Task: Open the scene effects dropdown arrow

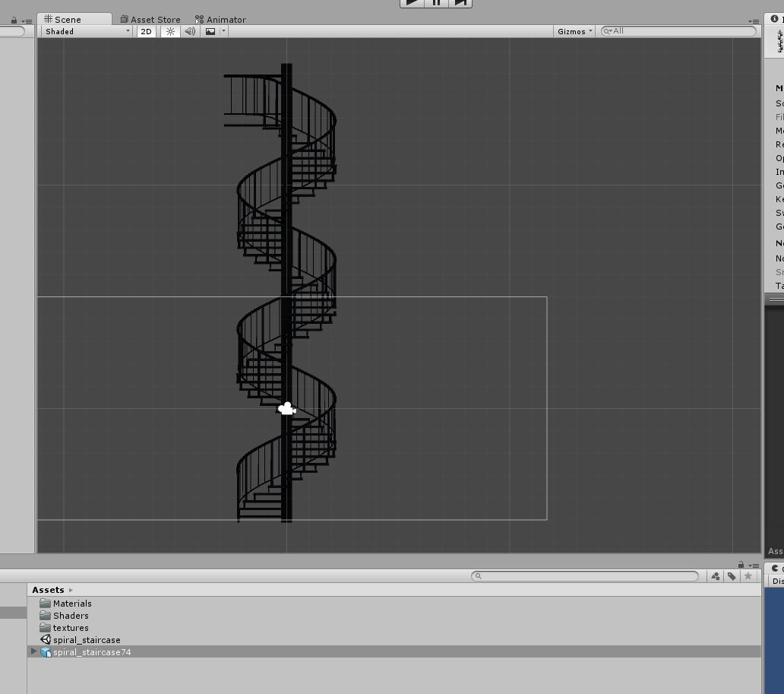Action: point(223,31)
